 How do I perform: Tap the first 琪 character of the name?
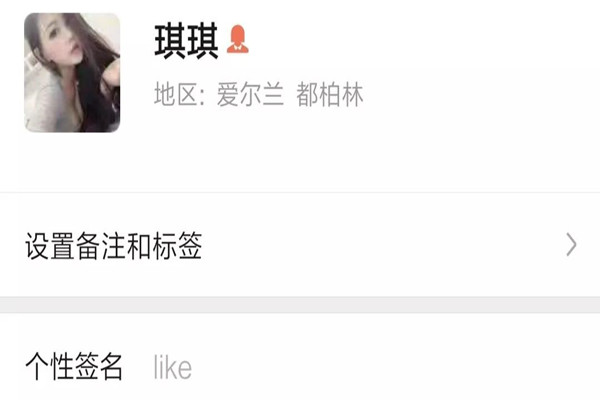tap(170, 41)
